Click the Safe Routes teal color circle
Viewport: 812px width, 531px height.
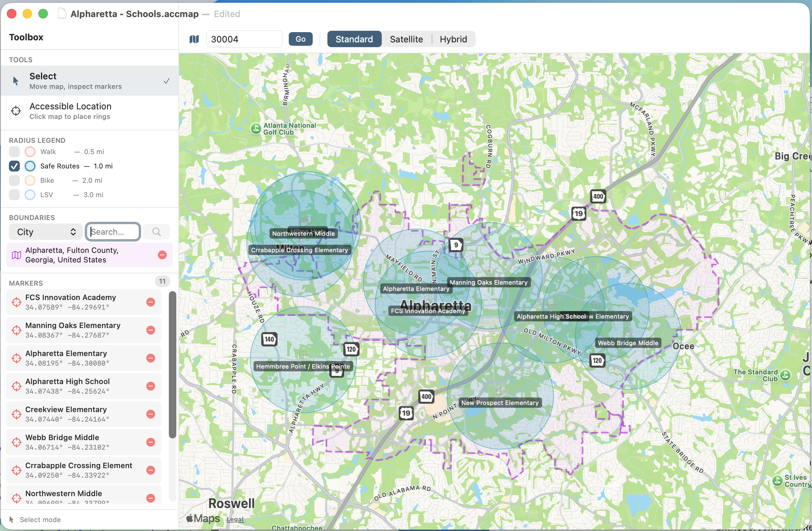point(30,166)
